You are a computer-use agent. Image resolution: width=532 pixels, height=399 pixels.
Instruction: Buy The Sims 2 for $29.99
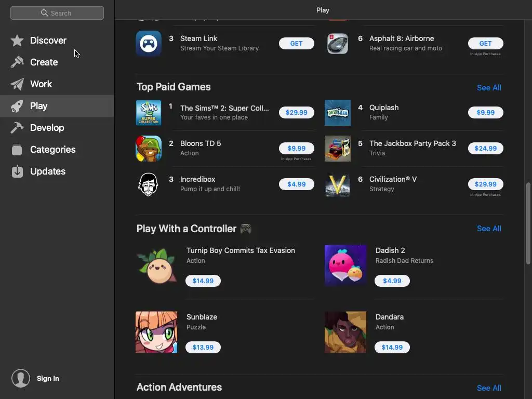point(296,113)
